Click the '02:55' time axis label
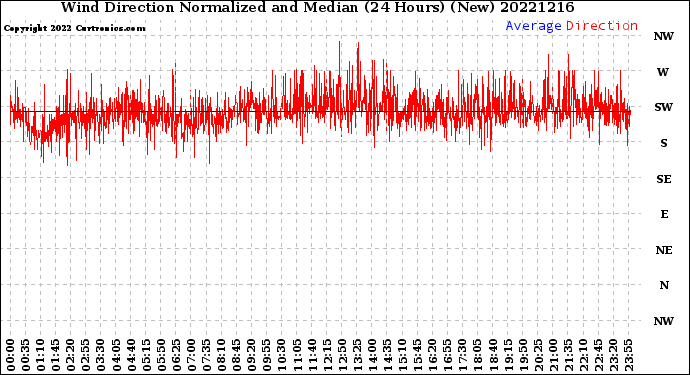 (x=86, y=355)
